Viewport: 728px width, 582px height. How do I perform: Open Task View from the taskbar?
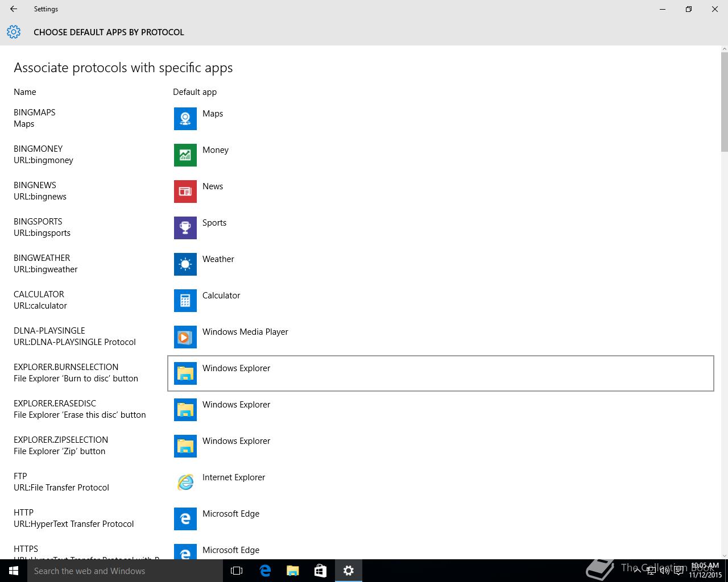[237, 571]
